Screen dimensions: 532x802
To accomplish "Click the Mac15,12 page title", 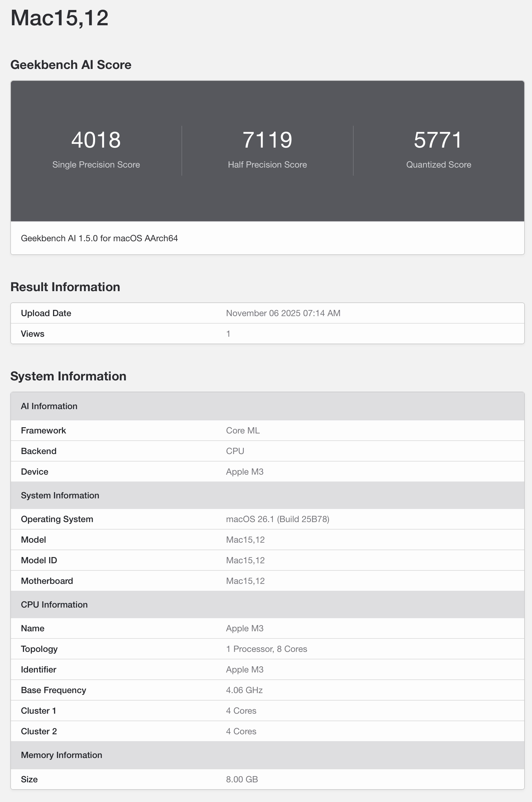I will click(59, 18).
